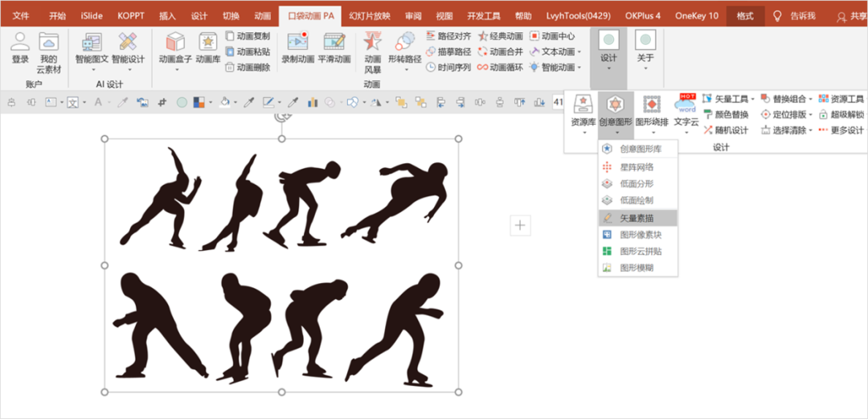Expand the 智能图文 dropdown
Image resolution: width=868 pixels, height=419 pixels.
click(x=92, y=70)
